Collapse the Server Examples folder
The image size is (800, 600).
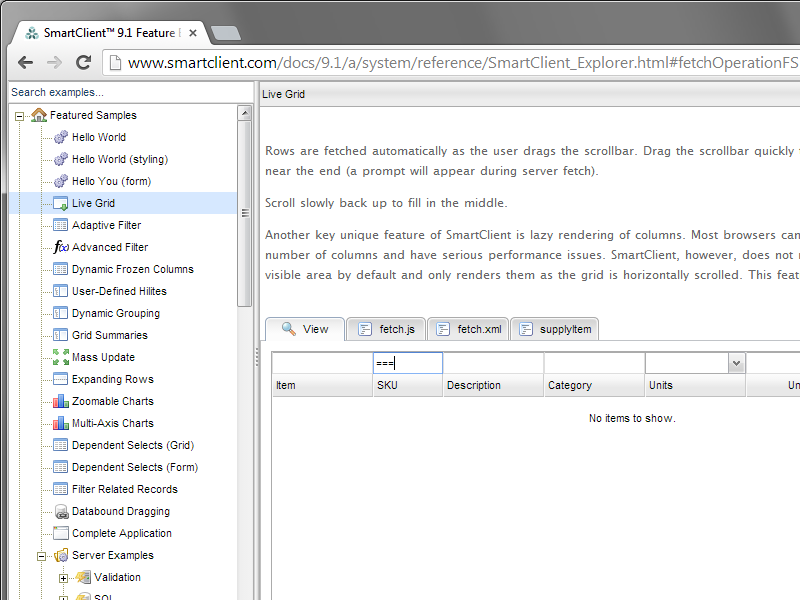[x=41, y=556]
